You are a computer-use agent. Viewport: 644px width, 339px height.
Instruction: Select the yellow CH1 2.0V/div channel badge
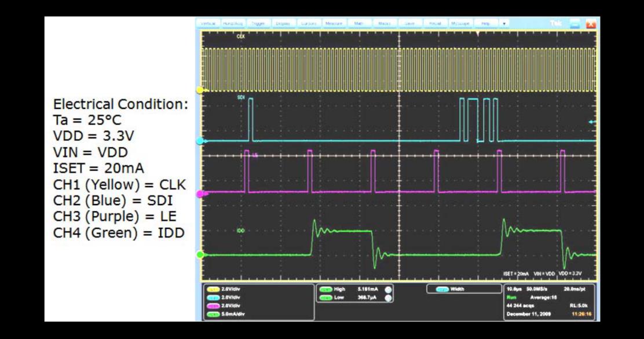pyautogui.click(x=213, y=289)
